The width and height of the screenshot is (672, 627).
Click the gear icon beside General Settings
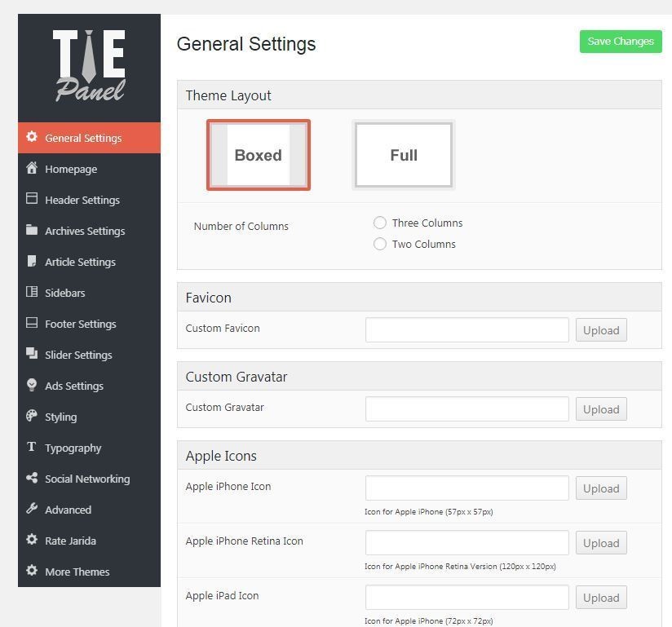(x=32, y=137)
